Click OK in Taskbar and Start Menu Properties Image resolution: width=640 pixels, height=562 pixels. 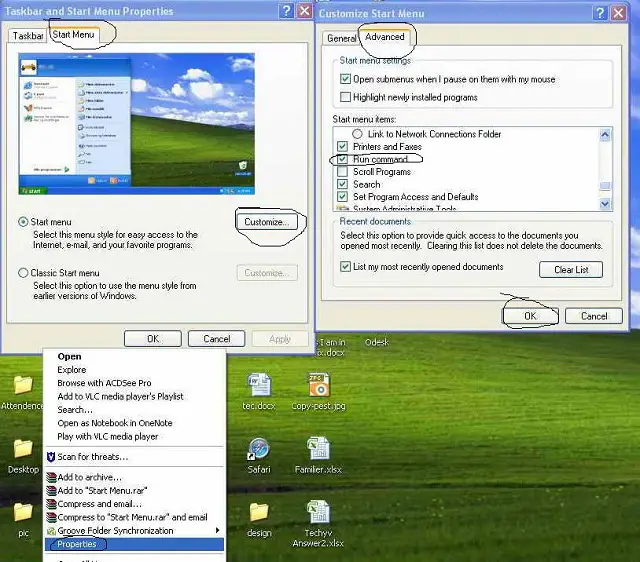[153, 339]
